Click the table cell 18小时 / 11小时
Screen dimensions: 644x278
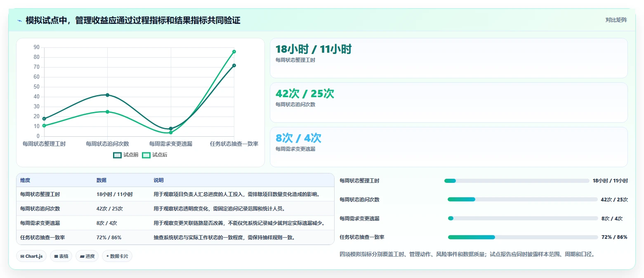tap(114, 194)
